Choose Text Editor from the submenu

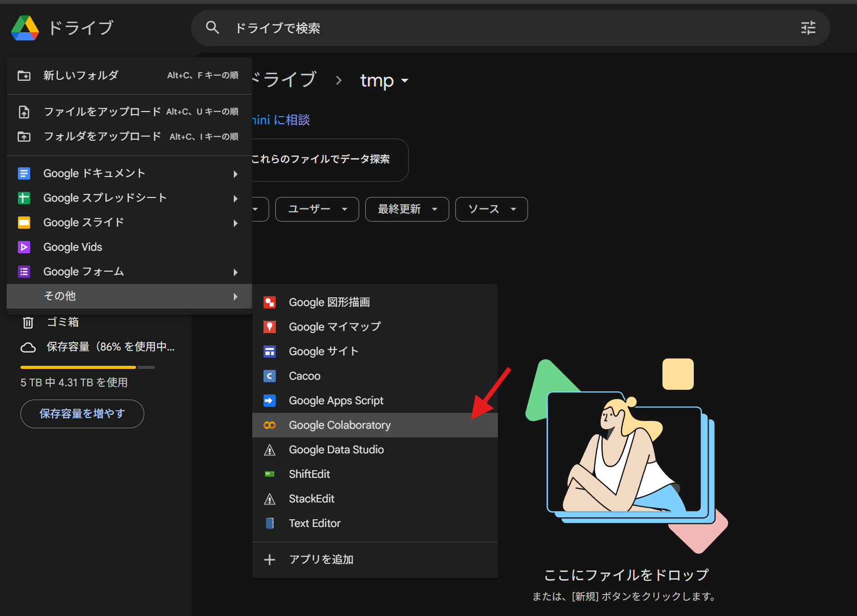coord(314,523)
